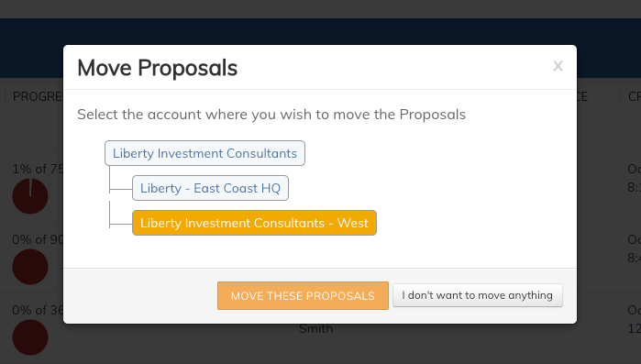This screenshot has height=364, width=641.
Task: Click the Smith name behind the dialog
Action: coord(315,328)
